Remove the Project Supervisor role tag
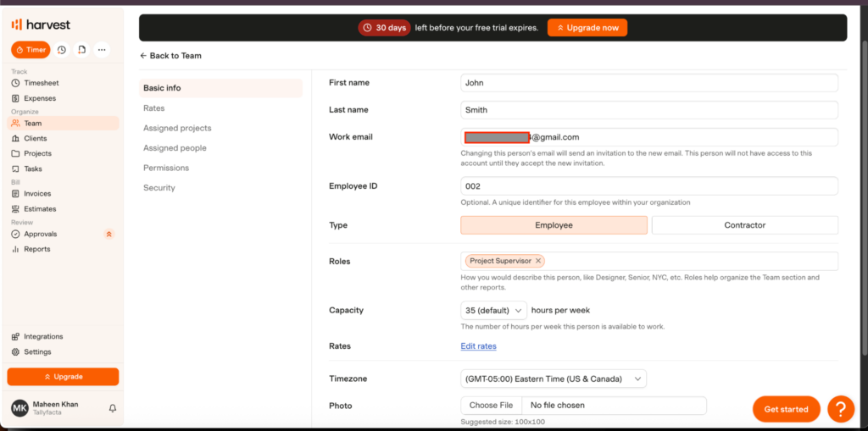This screenshot has height=431, width=868. (538, 261)
